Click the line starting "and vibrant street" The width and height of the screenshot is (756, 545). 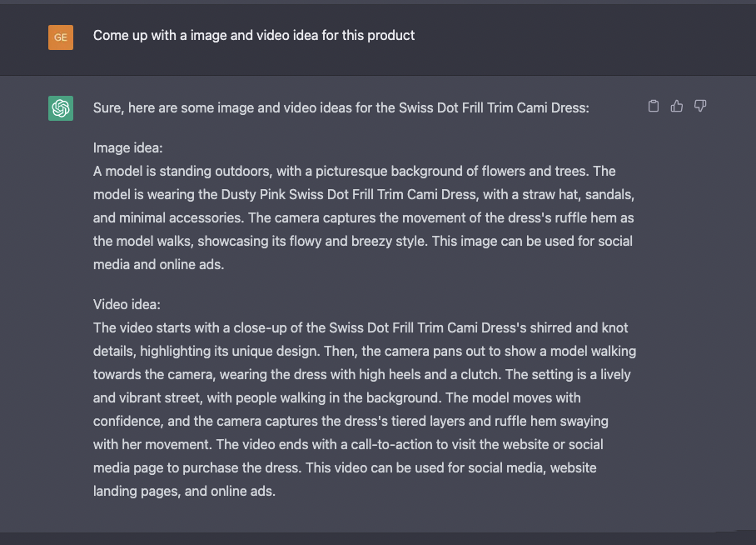click(336, 397)
